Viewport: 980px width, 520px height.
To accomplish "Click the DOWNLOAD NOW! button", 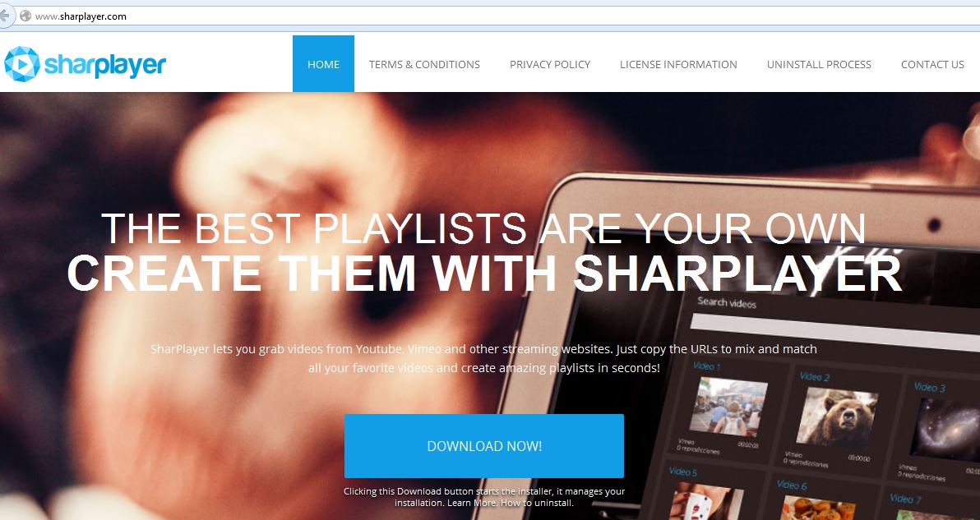I will click(483, 446).
